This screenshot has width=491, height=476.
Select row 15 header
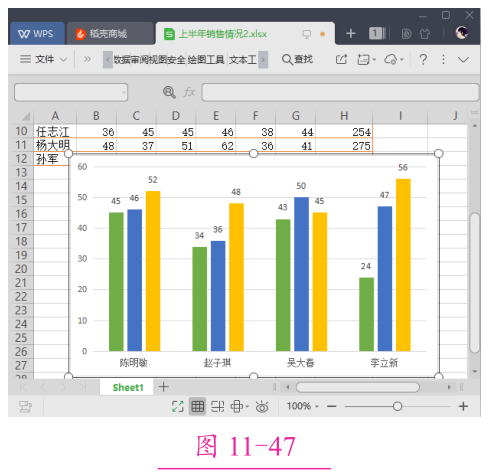[21, 200]
